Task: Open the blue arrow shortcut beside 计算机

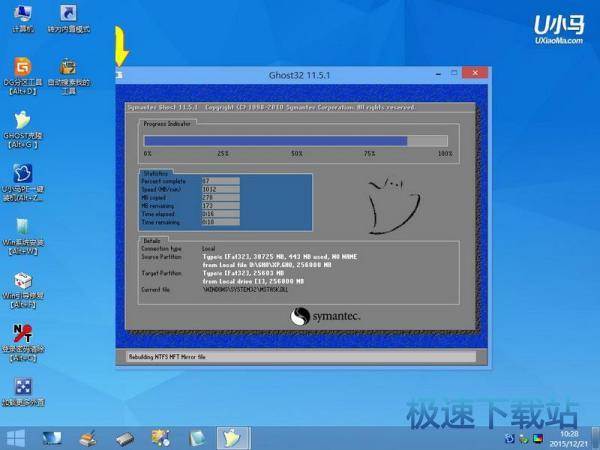Action: pos(68,18)
